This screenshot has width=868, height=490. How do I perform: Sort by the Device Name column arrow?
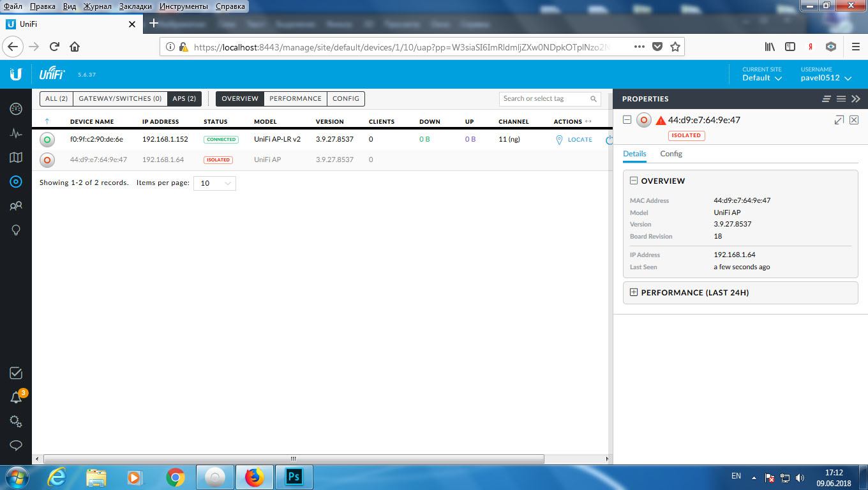[x=47, y=121]
